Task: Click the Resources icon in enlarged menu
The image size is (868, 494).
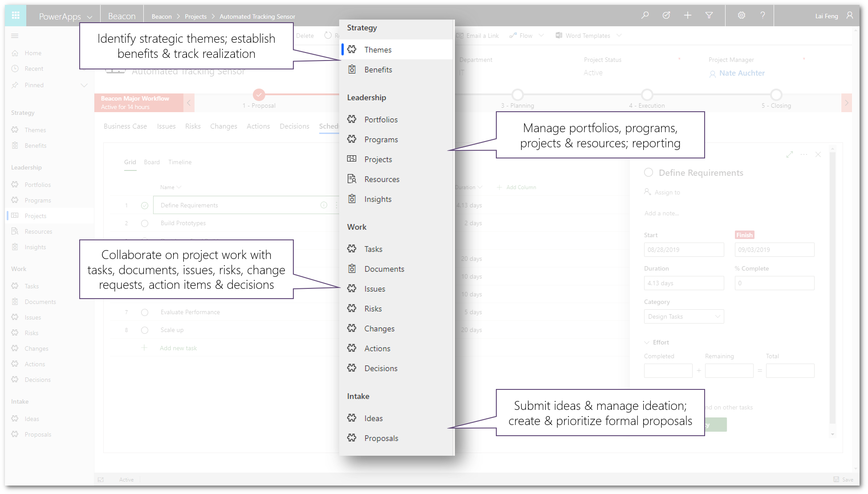Action: click(352, 179)
